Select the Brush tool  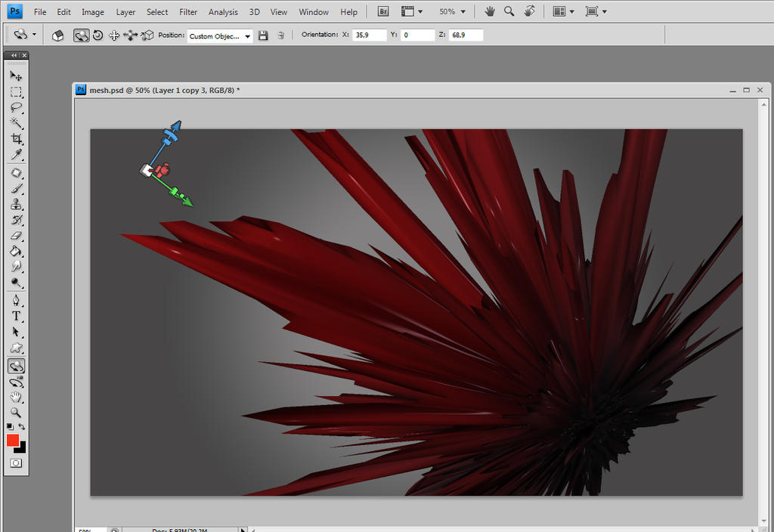pos(16,189)
